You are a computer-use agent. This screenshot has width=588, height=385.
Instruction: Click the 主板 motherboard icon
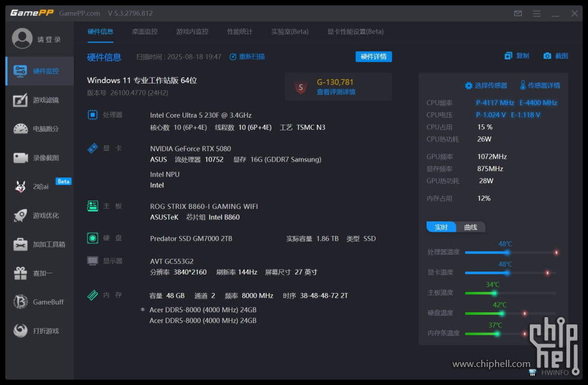[92, 206]
